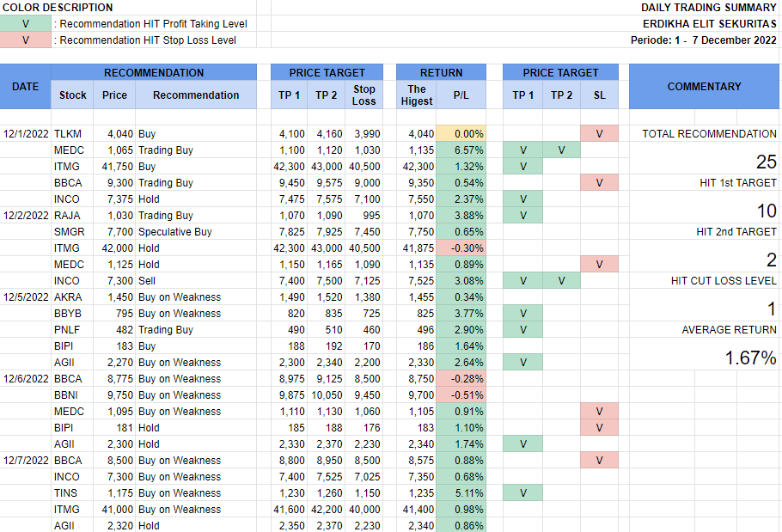Screen dimensions: 782x532
Task: Select the COMMENTARY header cell
Action: coord(704,86)
